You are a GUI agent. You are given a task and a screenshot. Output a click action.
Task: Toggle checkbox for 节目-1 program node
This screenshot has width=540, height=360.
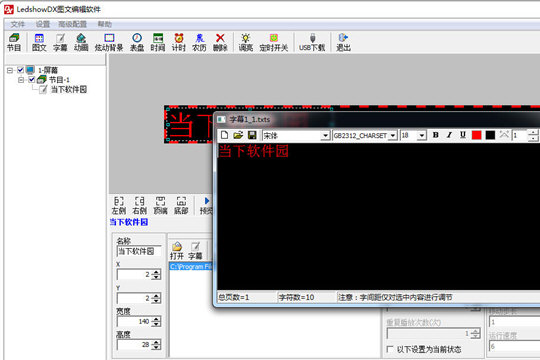pos(32,80)
